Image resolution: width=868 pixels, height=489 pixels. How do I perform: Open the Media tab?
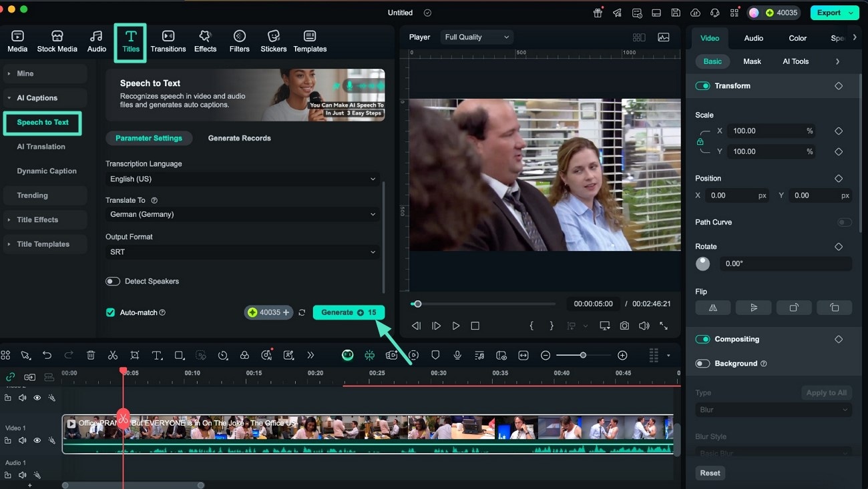[17, 41]
